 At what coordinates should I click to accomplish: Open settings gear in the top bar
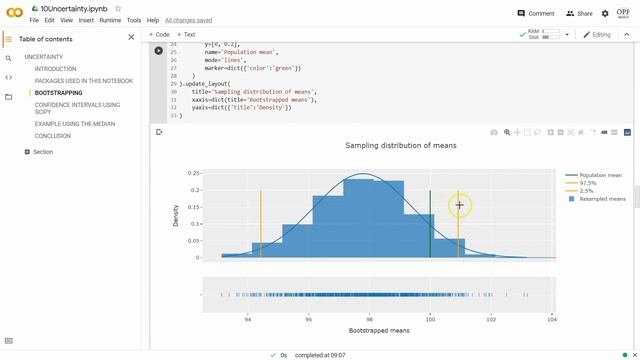pyautogui.click(x=605, y=13)
